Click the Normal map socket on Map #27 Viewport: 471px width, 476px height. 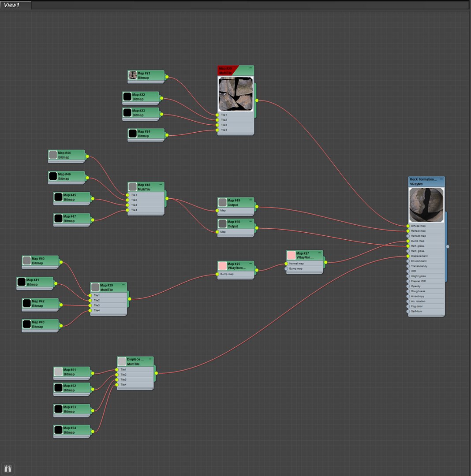click(x=286, y=264)
